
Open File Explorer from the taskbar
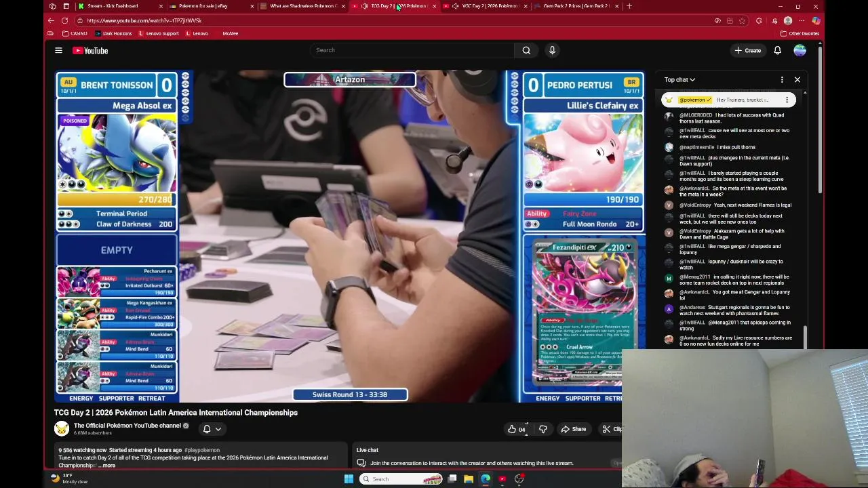coord(469,479)
